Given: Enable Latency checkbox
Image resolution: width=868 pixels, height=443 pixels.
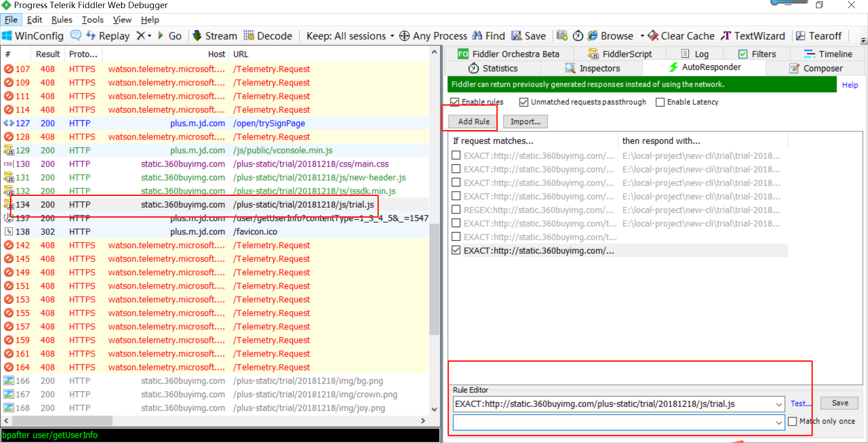Looking at the screenshot, I should click(x=660, y=102).
